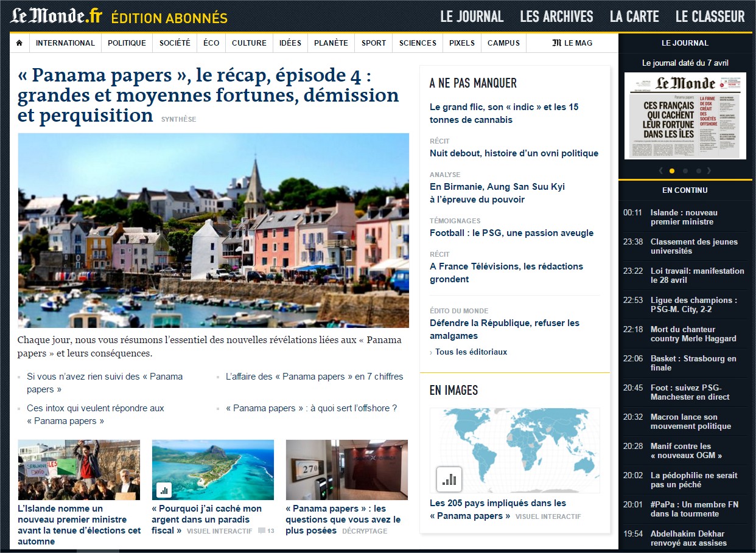This screenshot has width=756, height=553.
Task: Open "Ces intox qui veulent répondre" link
Action: (96, 414)
